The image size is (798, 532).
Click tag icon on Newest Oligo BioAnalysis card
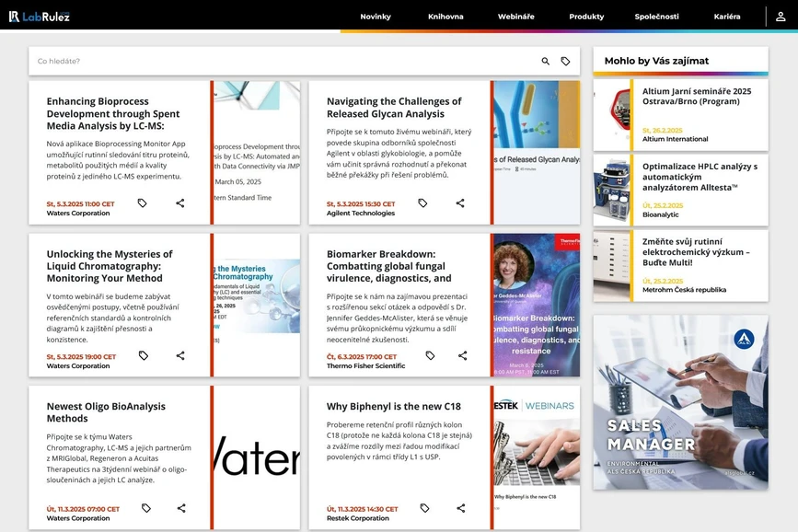click(146, 508)
